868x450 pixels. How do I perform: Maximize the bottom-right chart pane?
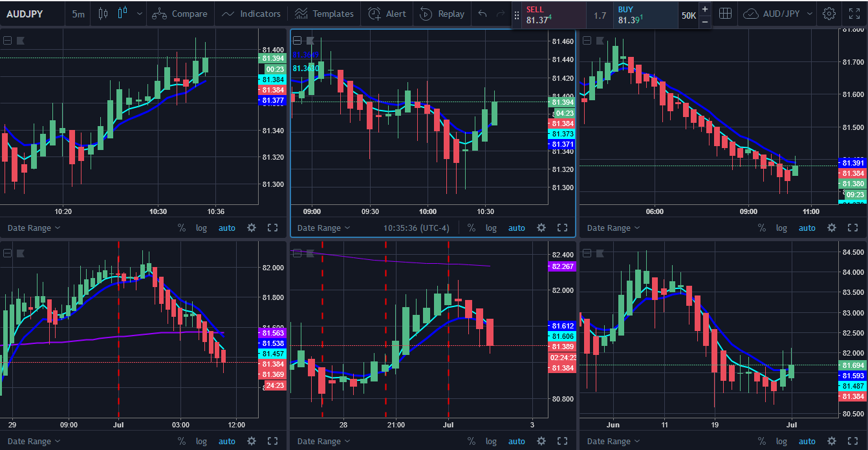click(x=852, y=441)
